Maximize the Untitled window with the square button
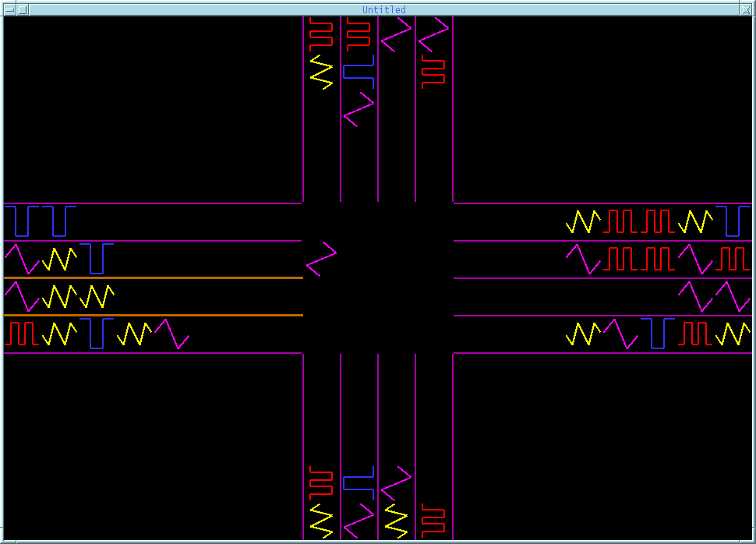 [x=23, y=9]
